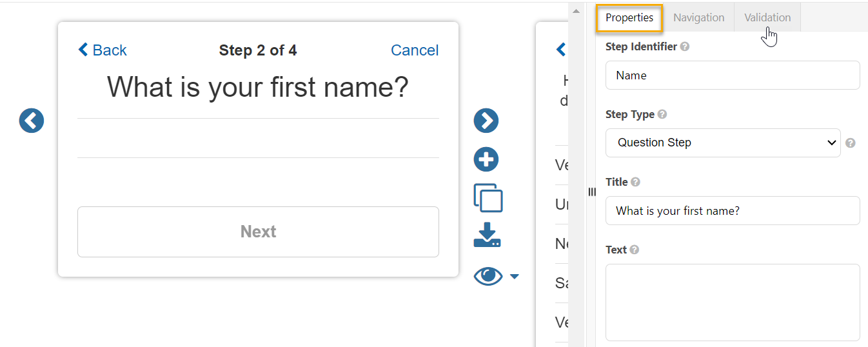
Task: Click help icon next to Step Type label
Action: coord(662,115)
